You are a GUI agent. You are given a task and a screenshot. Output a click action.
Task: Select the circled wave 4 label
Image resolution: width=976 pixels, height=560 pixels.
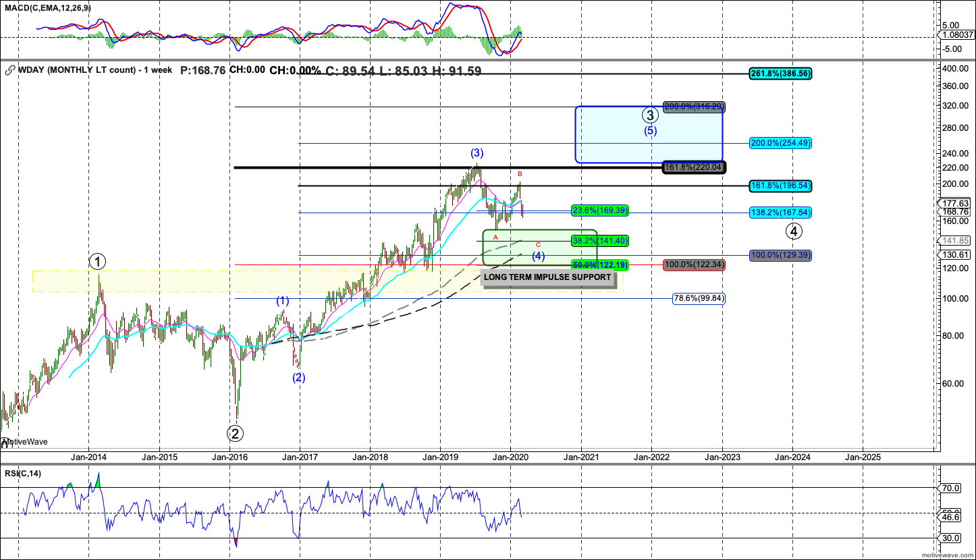tap(794, 231)
